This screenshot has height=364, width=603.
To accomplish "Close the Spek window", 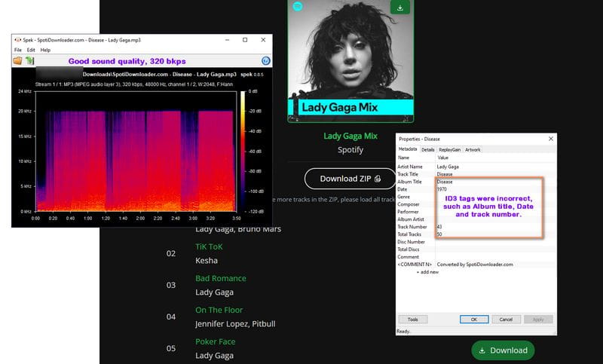I will pyautogui.click(x=263, y=40).
